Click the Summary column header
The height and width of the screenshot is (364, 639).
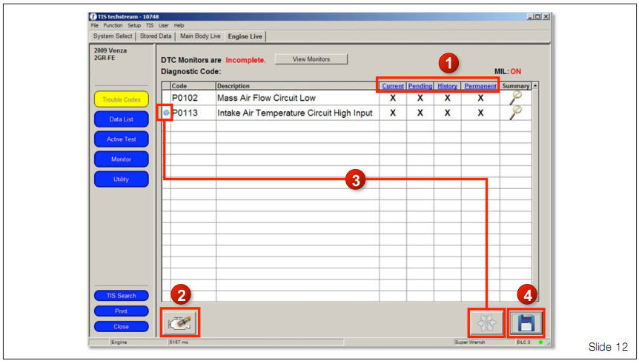[515, 86]
